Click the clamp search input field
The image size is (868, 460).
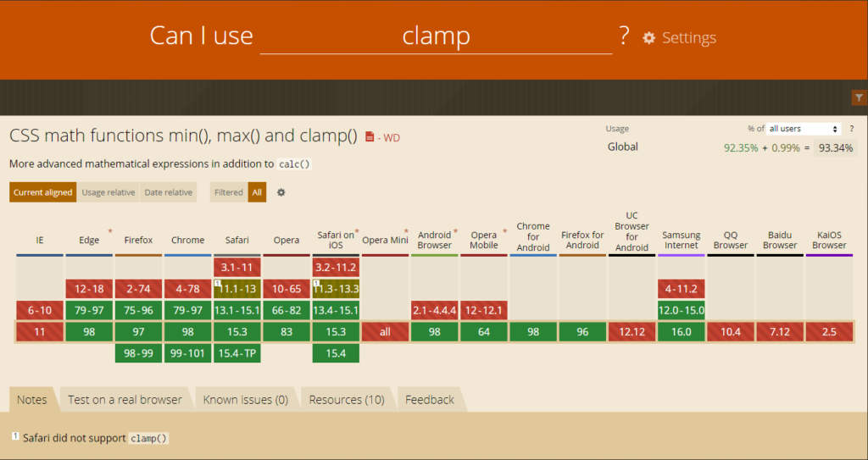pyautogui.click(x=437, y=36)
